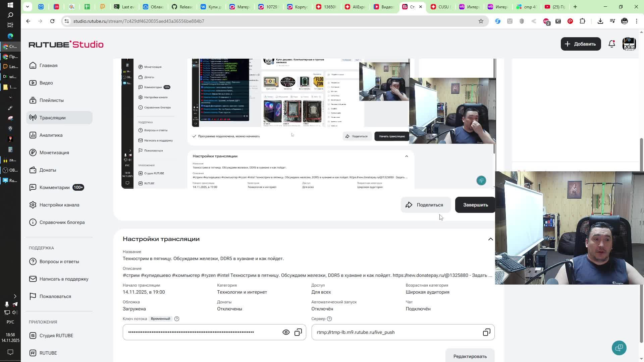Open Комментарии in the sidebar

coord(54,187)
